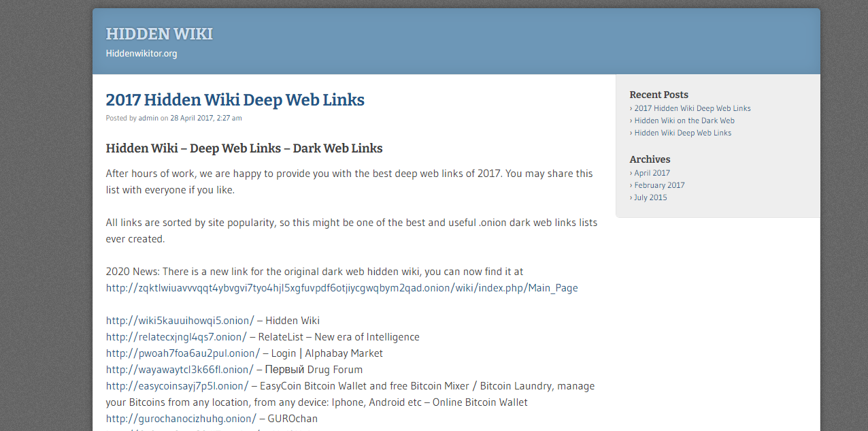Image resolution: width=868 pixels, height=431 pixels.
Task: Open '2017 Hidden Wiki Deep Web Links' in Recent Posts
Action: click(692, 108)
